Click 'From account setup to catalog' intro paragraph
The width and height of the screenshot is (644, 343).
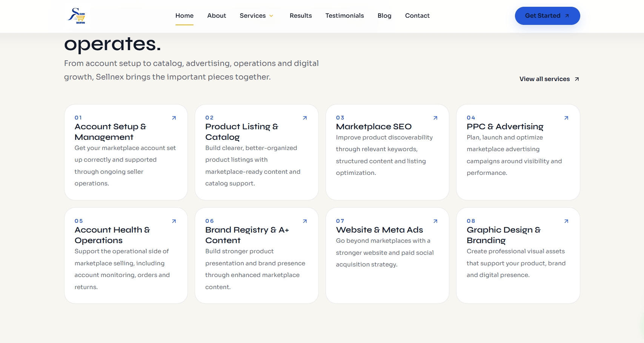[x=191, y=70]
